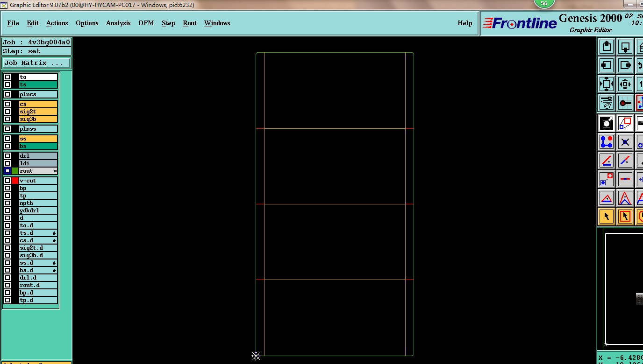Select the sig2t.d layer row

point(38,248)
